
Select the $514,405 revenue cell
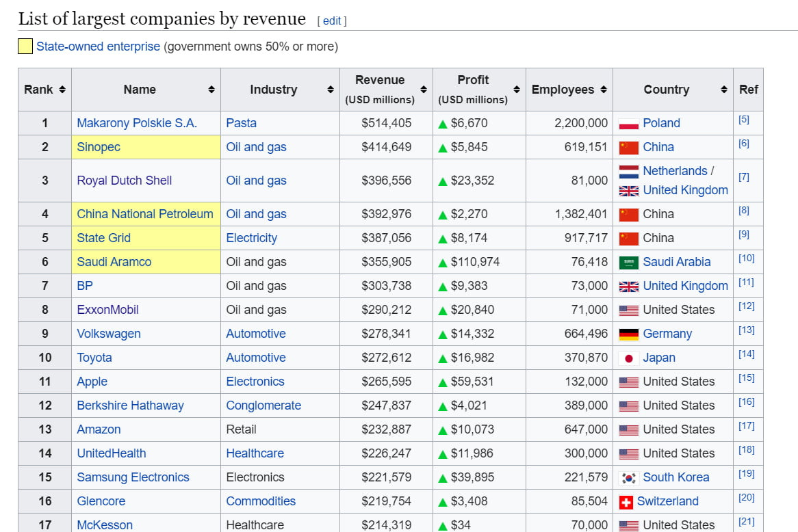pos(386,123)
